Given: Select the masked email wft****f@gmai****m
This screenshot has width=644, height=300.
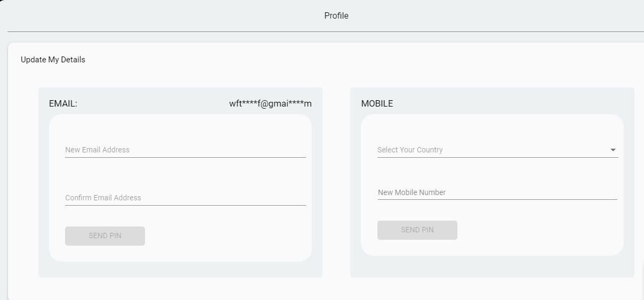Looking at the screenshot, I should coord(270,104).
